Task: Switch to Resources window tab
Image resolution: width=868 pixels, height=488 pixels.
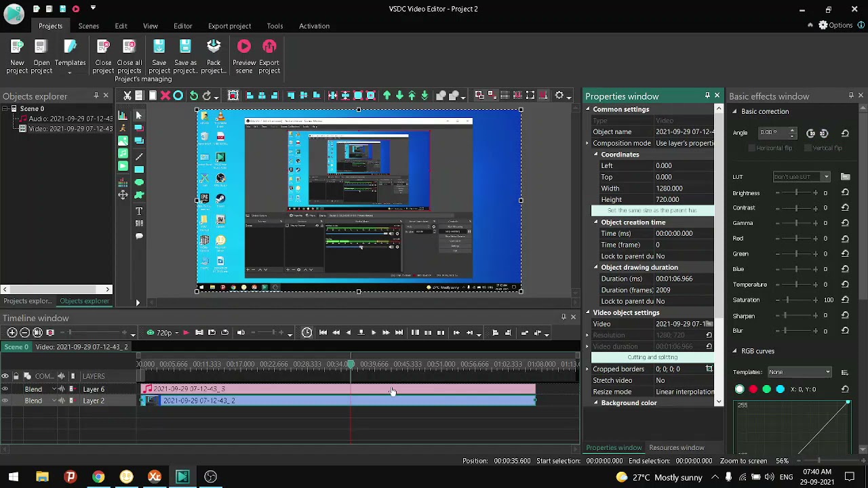Action: [x=676, y=447]
